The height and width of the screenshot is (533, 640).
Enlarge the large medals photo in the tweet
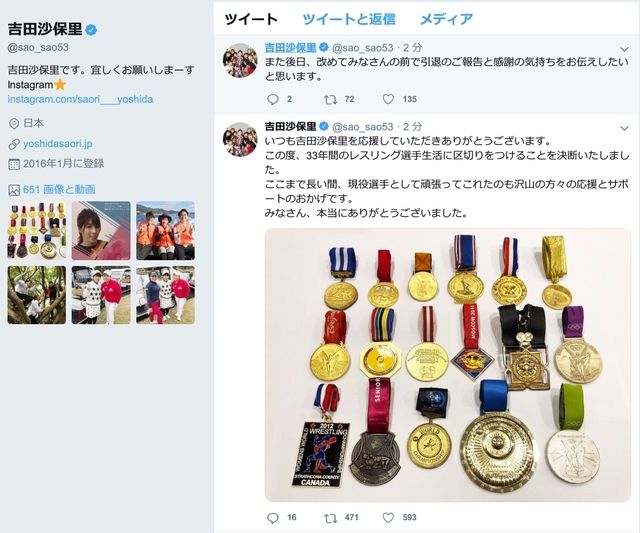(x=448, y=365)
